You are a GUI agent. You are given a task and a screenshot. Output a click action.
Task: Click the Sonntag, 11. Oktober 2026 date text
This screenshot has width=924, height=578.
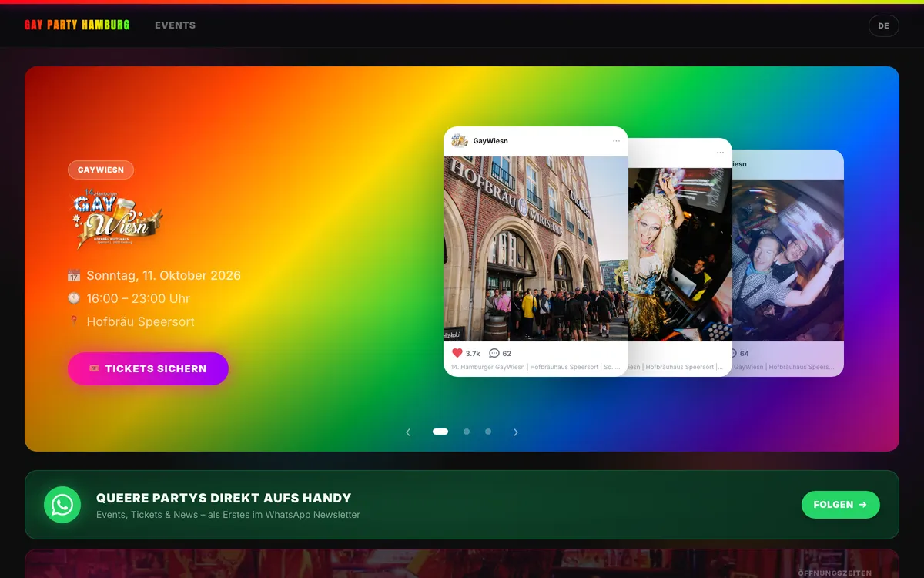(164, 275)
